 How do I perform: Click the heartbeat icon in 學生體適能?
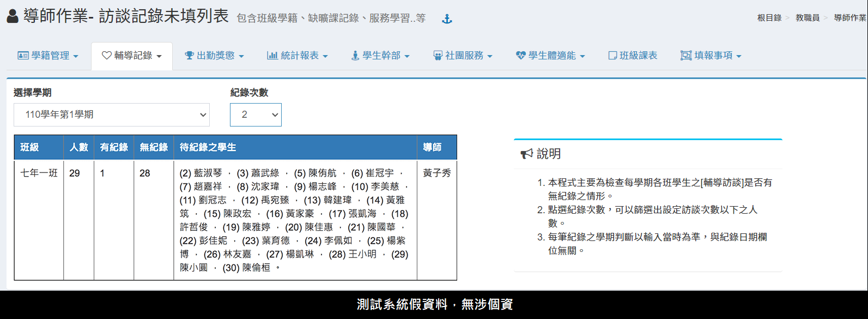pos(521,56)
